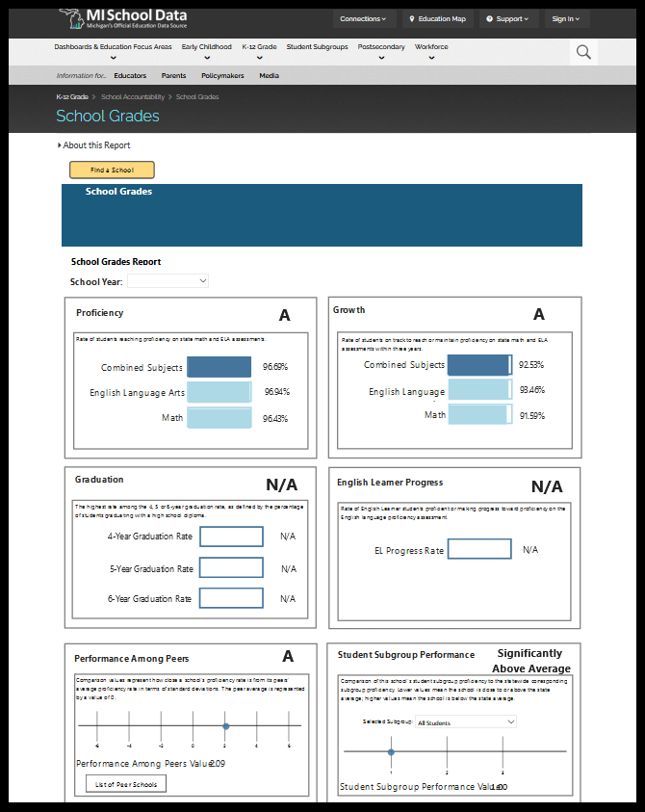Screen dimensions: 645x812
Task: Open the Support dropdown menu
Action: coord(508,18)
